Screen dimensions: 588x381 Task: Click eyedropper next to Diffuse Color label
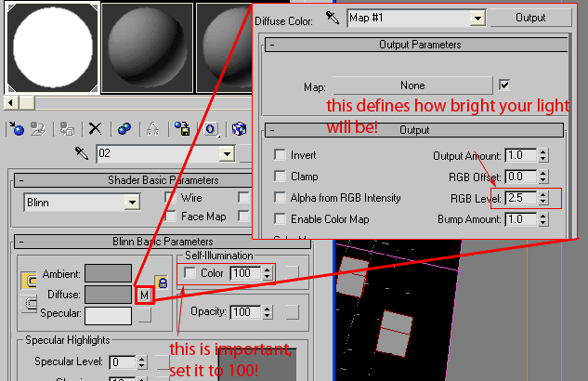coord(333,18)
